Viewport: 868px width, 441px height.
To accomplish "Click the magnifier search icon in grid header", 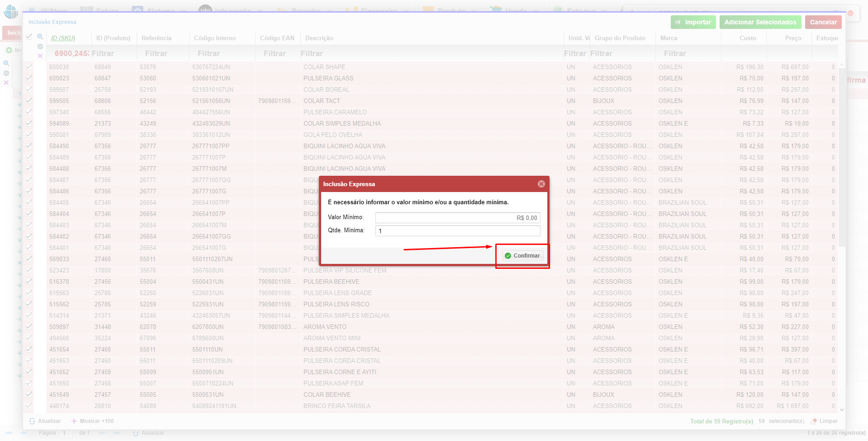I will click(x=40, y=37).
